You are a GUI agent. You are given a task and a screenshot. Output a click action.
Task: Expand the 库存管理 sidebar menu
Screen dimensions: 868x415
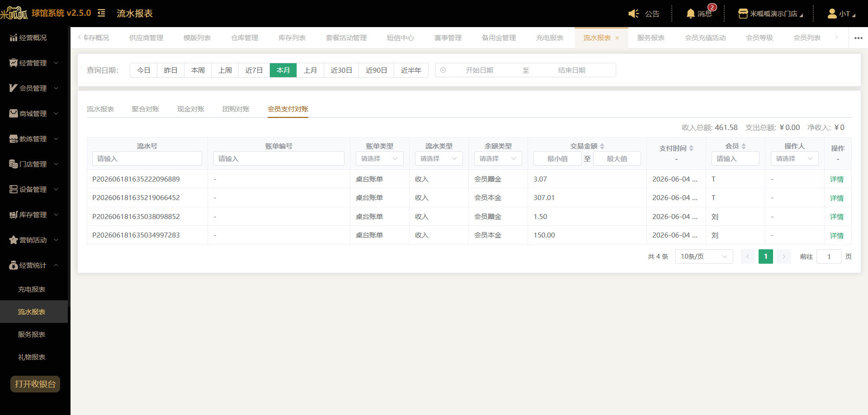(34, 214)
